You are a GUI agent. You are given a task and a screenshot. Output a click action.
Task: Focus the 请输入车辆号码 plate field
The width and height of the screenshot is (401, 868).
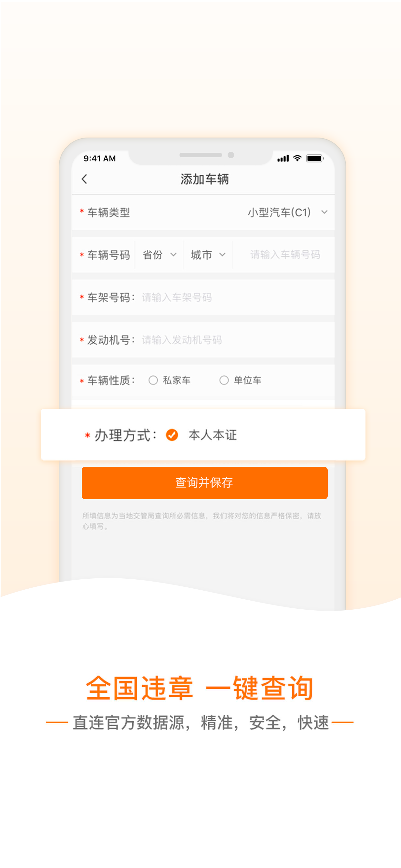tap(285, 255)
